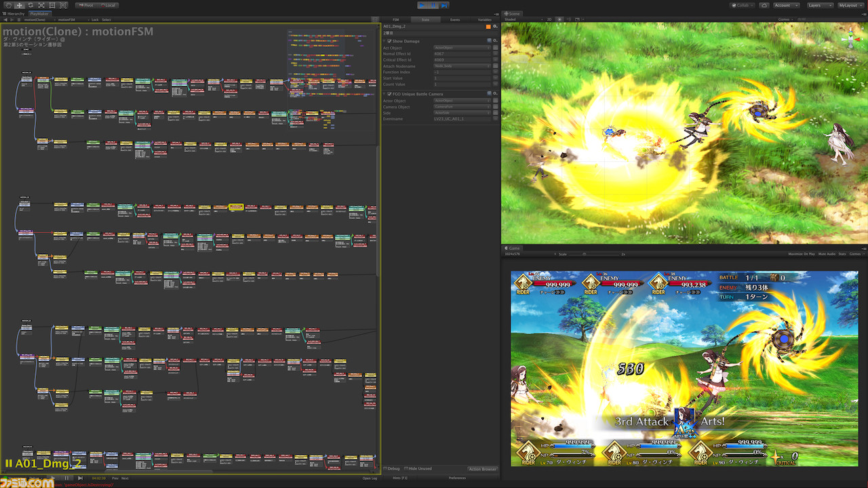The width and height of the screenshot is (868, 488).
Task: Open the motionFSM selector dropdown
Action: click(73, 20)
